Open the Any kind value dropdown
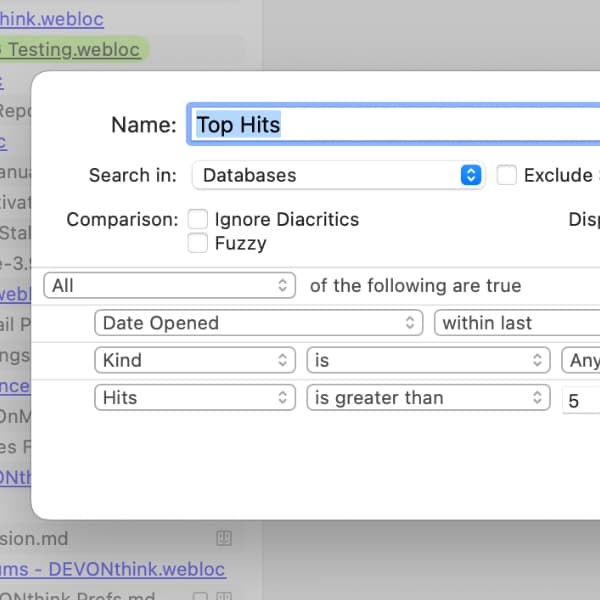 tap(580, 360)
